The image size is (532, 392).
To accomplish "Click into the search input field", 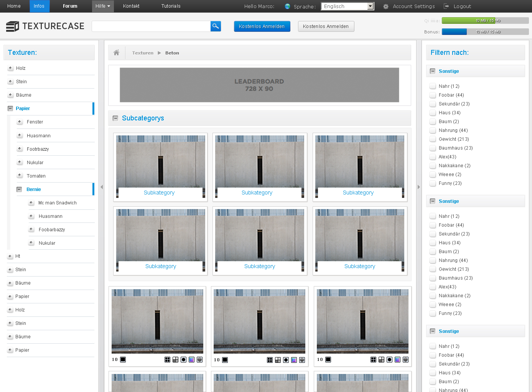I will tap(151, 26).
